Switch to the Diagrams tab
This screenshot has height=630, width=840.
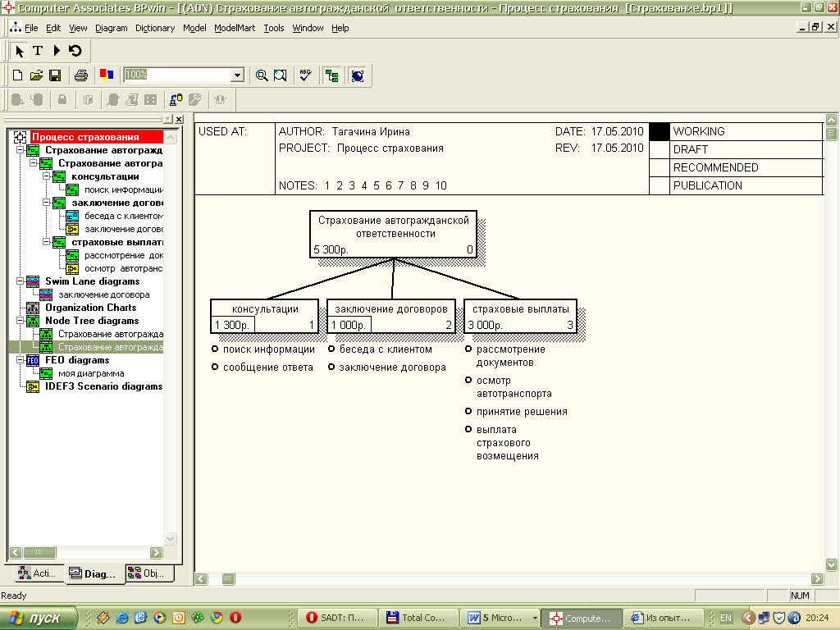(x=94, y=573)
